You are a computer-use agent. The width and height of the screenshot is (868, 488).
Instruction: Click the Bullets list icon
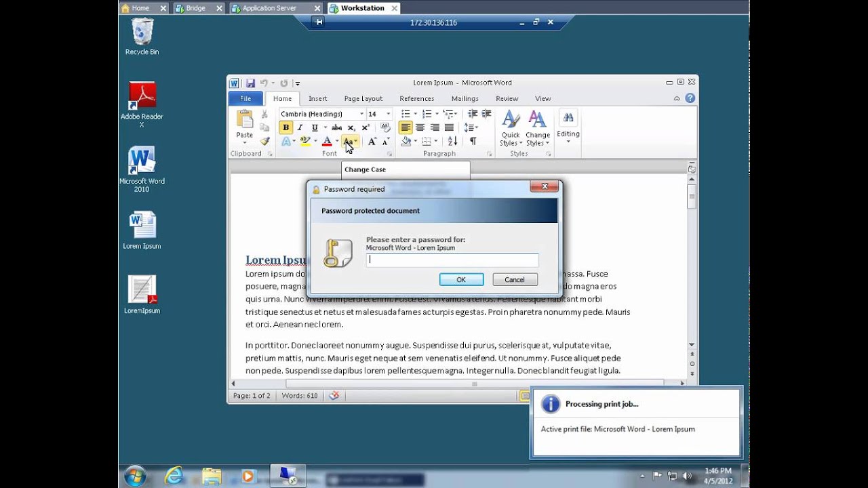[406, 114]
